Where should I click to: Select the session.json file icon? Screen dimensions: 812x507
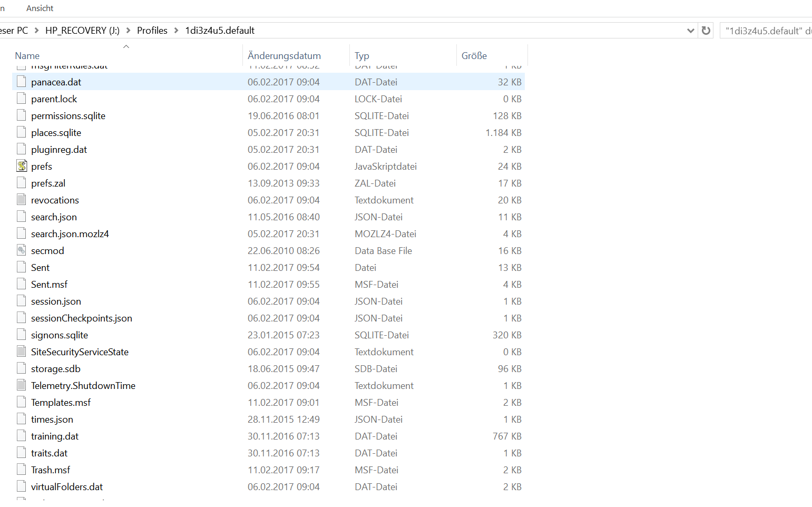pos(21,301)
